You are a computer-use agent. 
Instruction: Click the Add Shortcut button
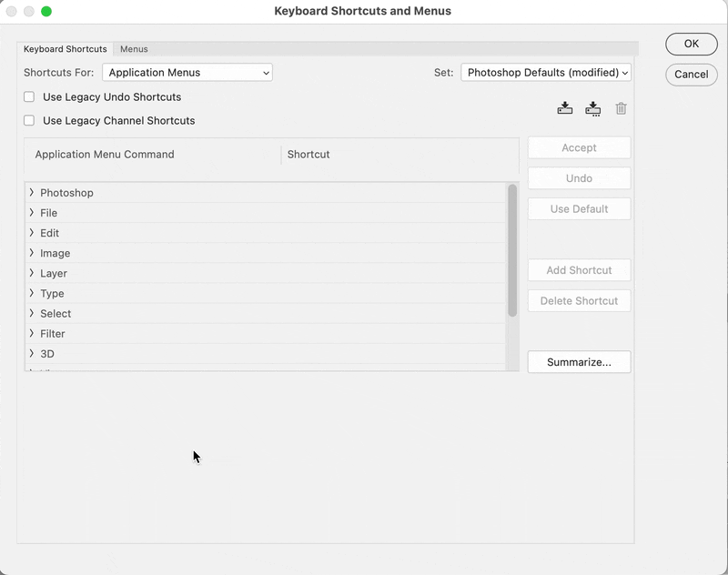coord(579,270)
